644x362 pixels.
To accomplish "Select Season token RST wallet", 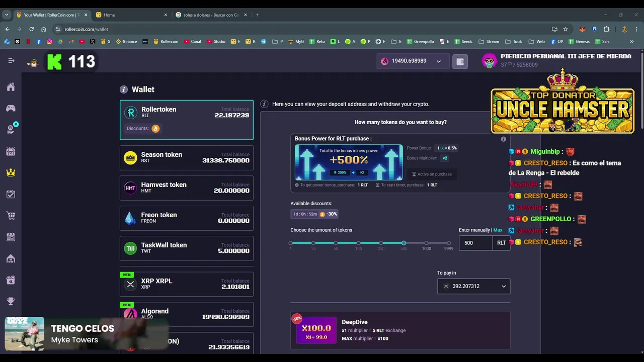I will tap(187, 158).
